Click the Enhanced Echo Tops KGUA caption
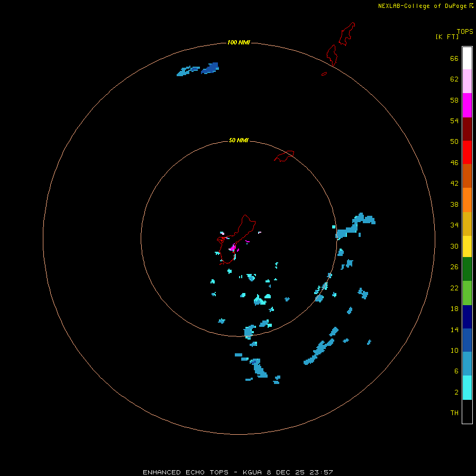The width and height of the screenshot is (476, 476). [x=238, y=472]
